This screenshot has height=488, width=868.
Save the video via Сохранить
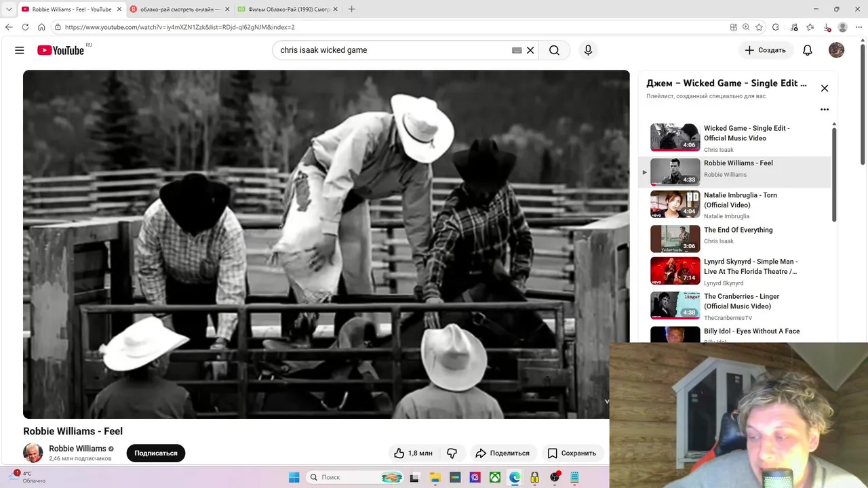(x=572, y=453)
